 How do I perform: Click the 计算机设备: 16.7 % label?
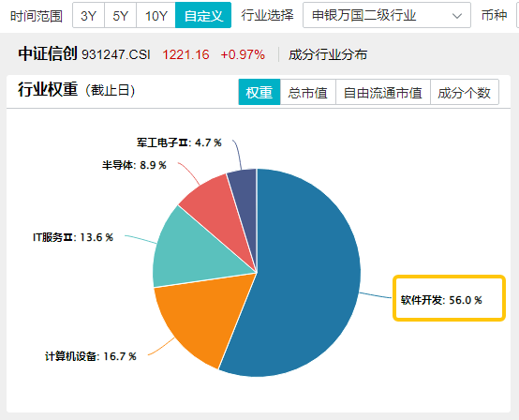pos(91,356)
